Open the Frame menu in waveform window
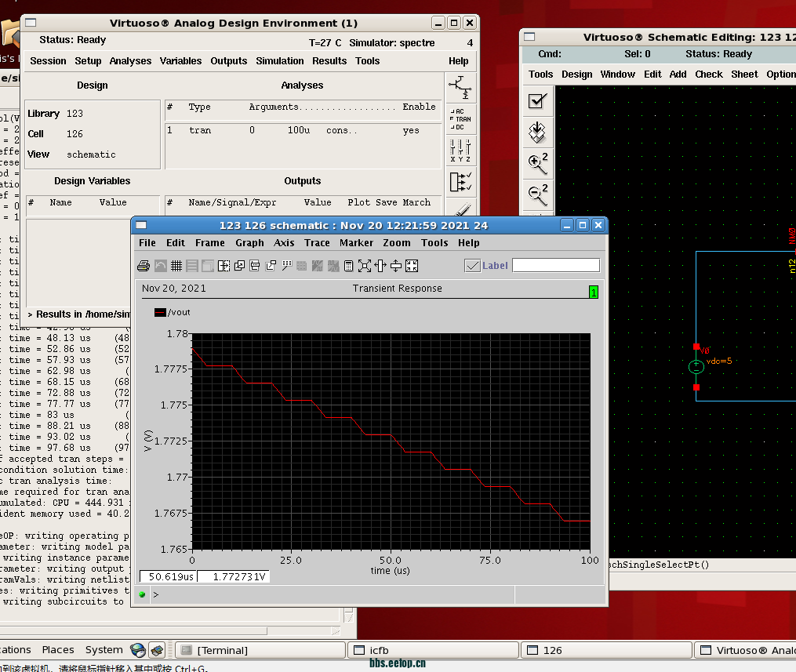The height and width of the screenshot is (672, 796). [x=210, y=243]
